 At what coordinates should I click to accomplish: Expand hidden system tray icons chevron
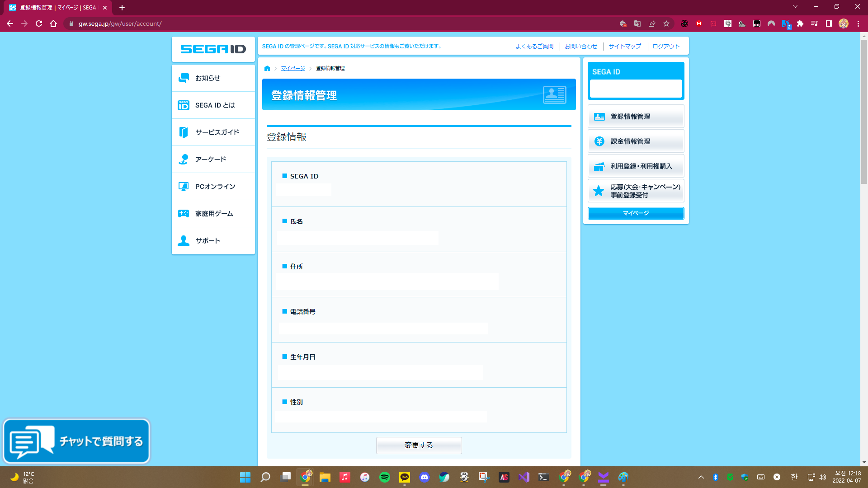(701, 477)
